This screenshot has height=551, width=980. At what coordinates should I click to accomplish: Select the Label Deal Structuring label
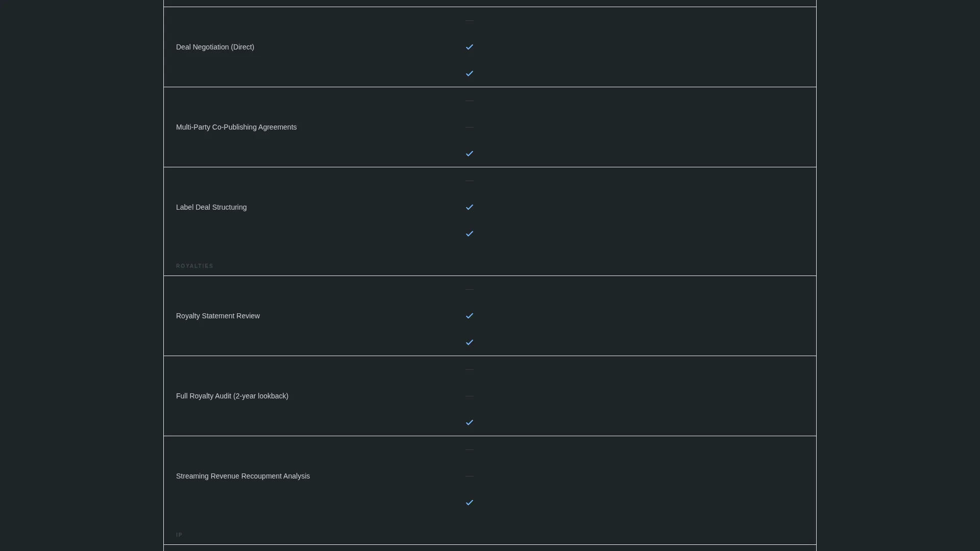coord(211,207)
